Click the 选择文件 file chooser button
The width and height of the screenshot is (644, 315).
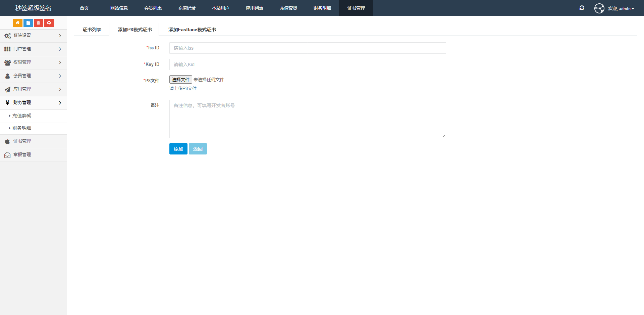[181, 80]
